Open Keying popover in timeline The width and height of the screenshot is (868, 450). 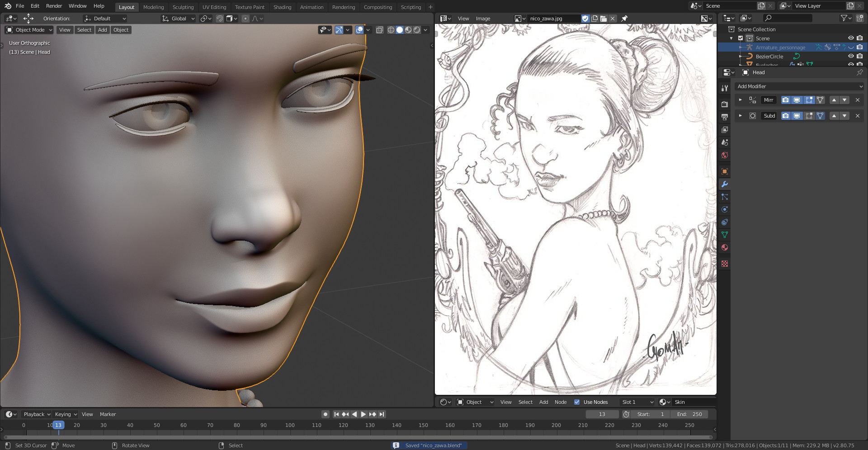point(66,414)
